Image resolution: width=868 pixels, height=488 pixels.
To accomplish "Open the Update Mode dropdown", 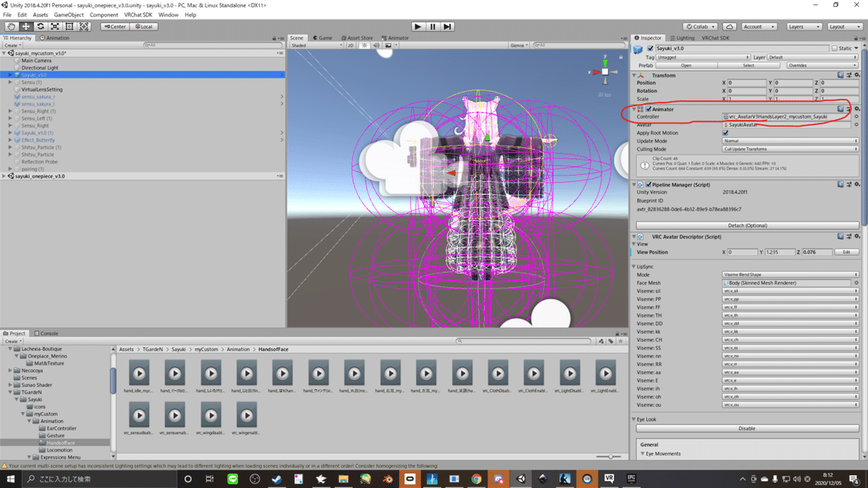I will click(790, 141).
